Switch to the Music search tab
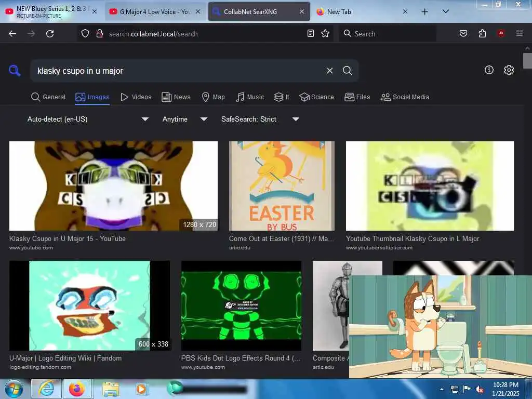The height and width of the screenshot is (399, 532). [250, 97]
